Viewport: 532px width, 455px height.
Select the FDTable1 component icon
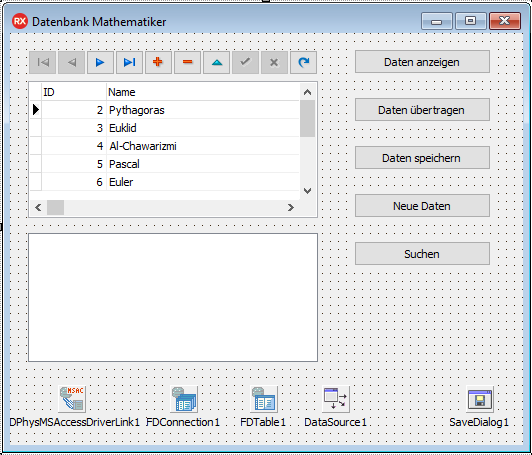click(264, 399)
